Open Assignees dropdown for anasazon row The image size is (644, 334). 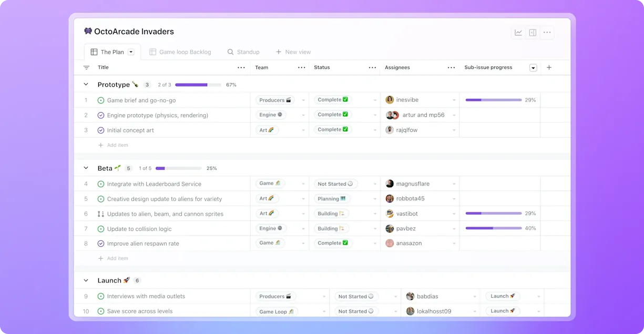pyautogui.click(x=454, y=244)
